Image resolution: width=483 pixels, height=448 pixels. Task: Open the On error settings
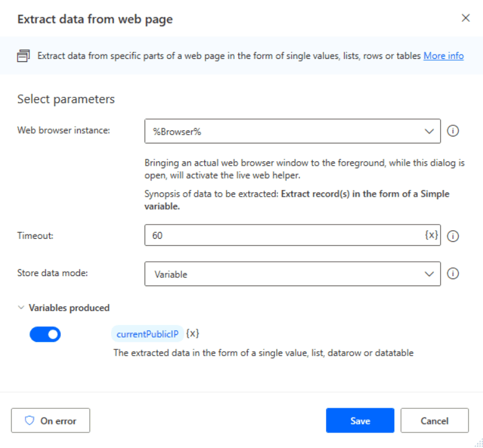(x=50, y=421)
